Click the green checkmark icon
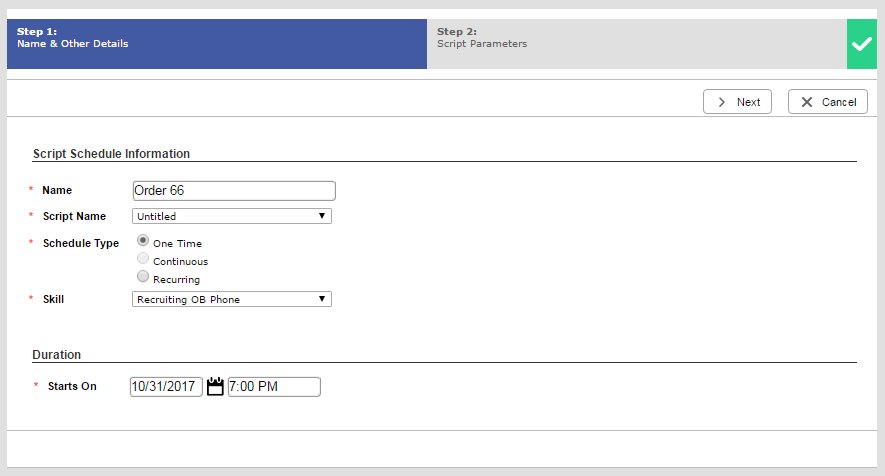The height and width of the screenshot is (476, 885). pos(862,44)
